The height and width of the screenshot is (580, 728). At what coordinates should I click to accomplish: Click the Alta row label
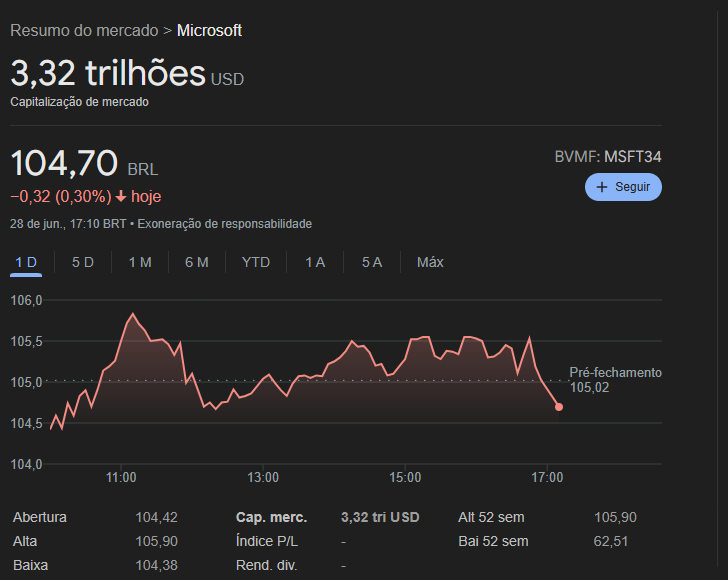25,541
